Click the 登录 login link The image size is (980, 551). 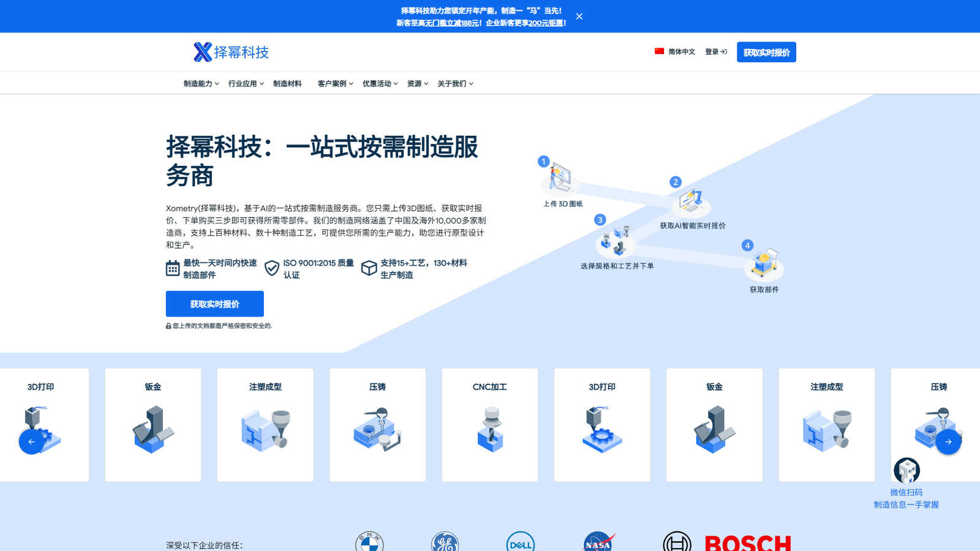pyautogui.click(x=714, y=52)
